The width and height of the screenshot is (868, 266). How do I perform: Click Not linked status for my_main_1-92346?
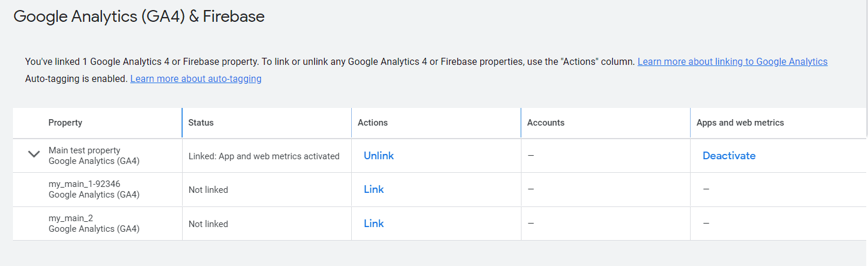208,190
